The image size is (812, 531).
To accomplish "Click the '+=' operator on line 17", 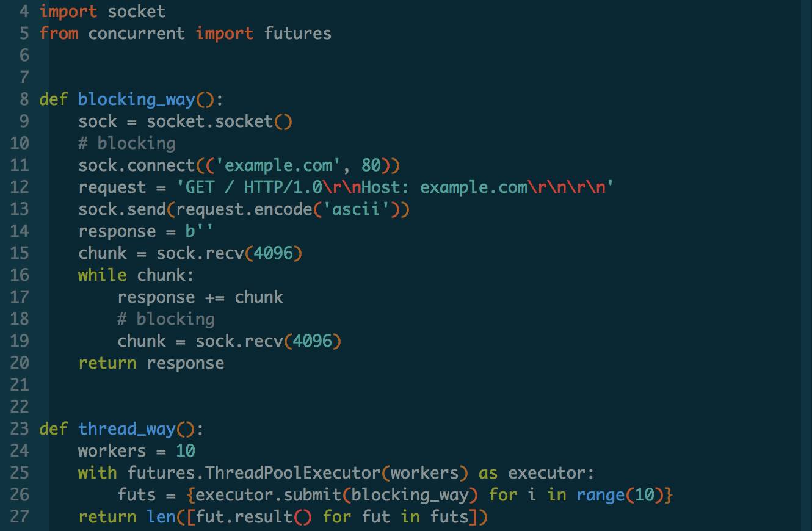I will (x=214, y=297).
